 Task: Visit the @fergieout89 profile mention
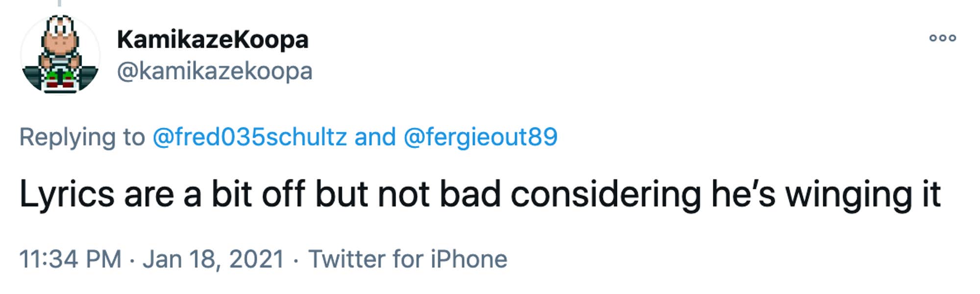pyautogui.click(x=480, y=137)
